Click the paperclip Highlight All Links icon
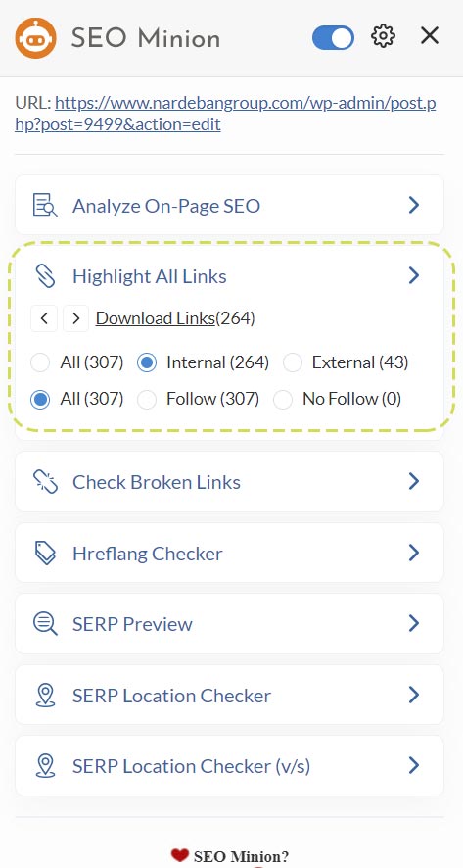This screenshot has width=463, height=868. (45, 275)
